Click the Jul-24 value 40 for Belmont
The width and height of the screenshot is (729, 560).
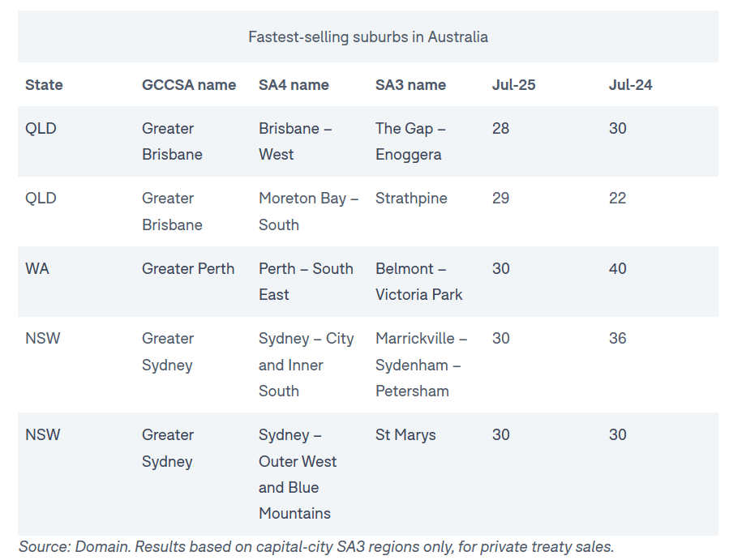618,268
